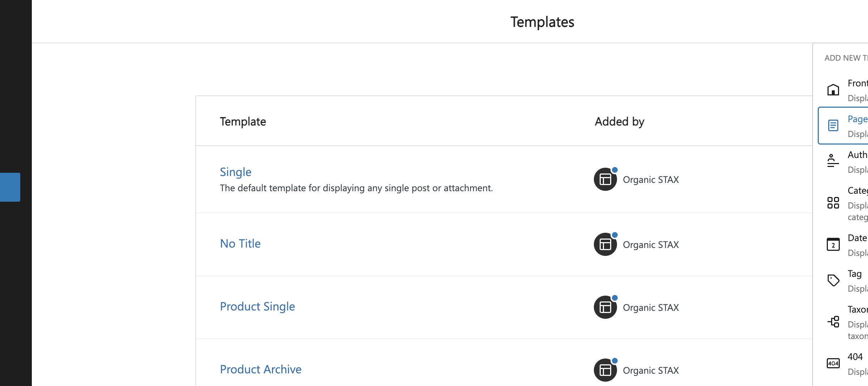Pick the Taxonomy template hierarchy icon

coord(833,322)
